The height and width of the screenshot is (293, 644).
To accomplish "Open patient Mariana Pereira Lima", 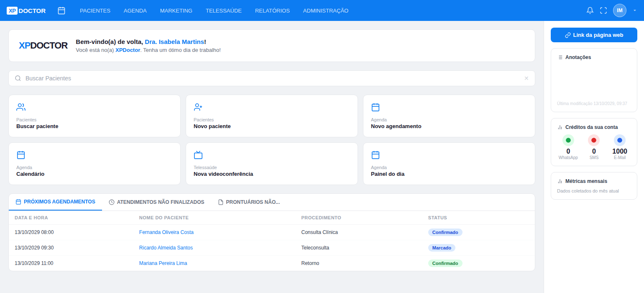I will (x=163, y=263).
